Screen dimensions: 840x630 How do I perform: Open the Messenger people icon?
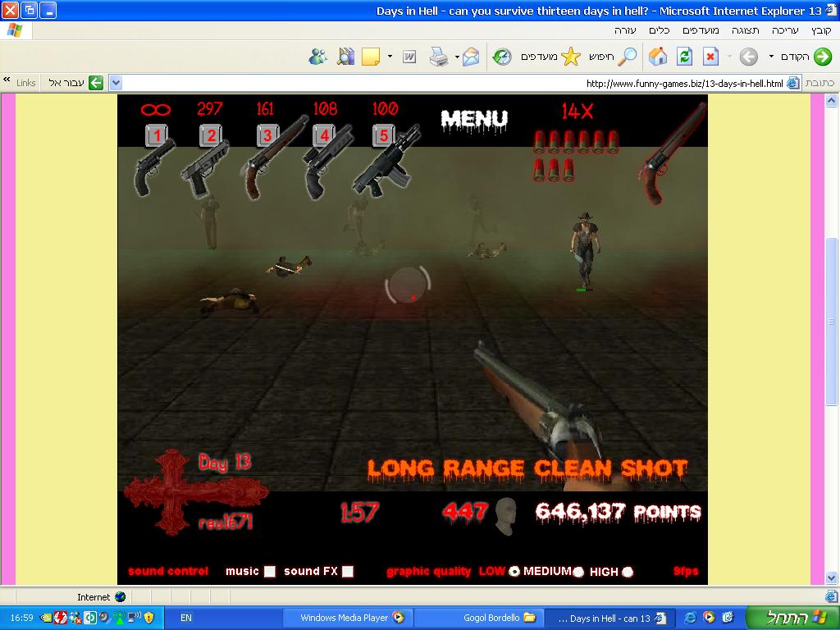318,57
